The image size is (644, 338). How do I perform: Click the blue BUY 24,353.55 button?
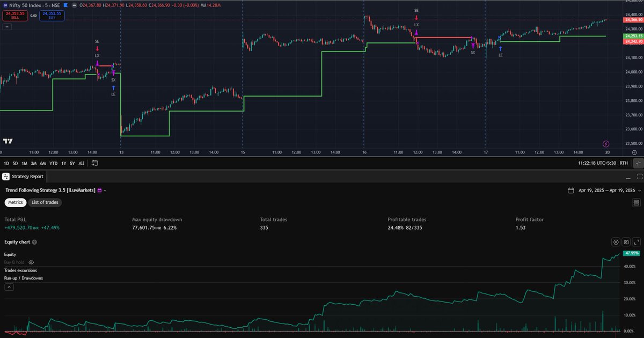(52, 15)
